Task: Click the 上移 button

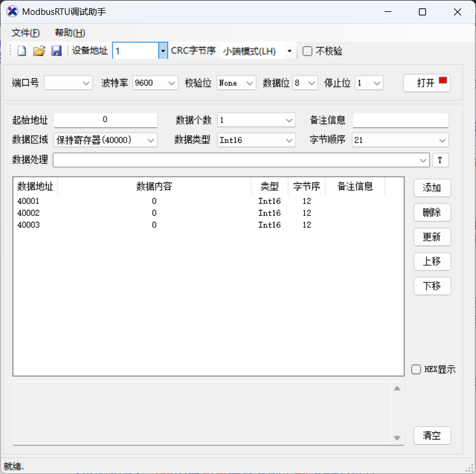Action: 432,262
